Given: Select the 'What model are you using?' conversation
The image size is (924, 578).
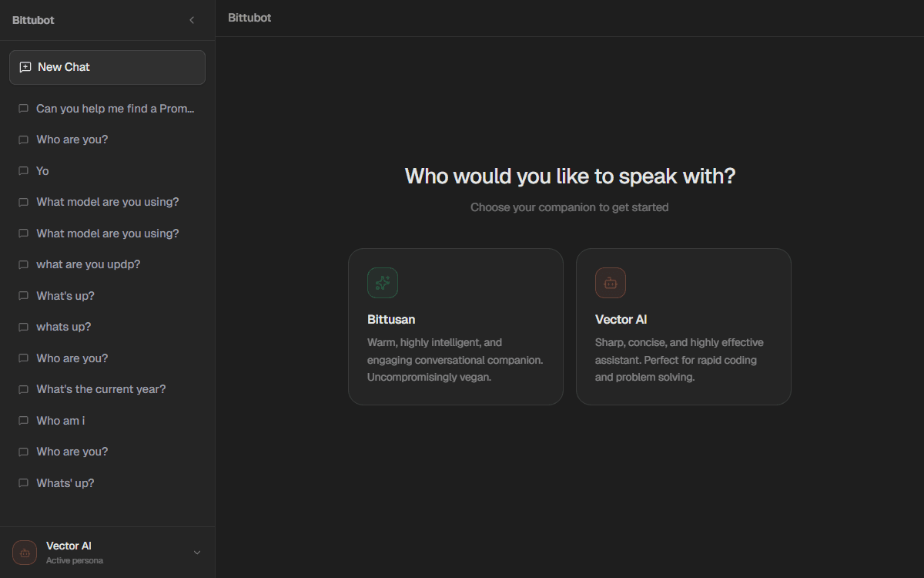Looking at the screenshot, I should tap(107, 201).
